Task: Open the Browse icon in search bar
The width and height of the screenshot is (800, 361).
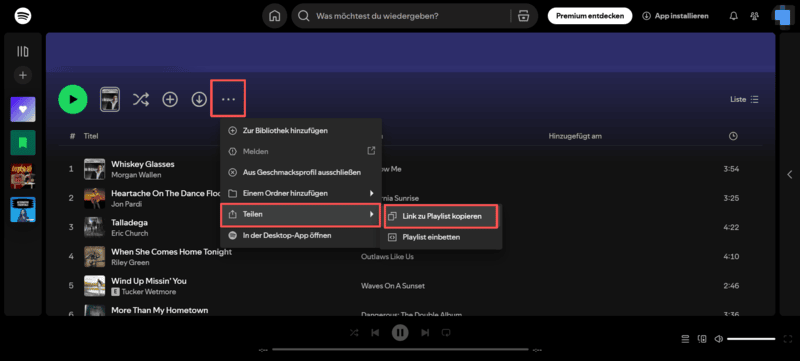Action: tap(523, 16)
